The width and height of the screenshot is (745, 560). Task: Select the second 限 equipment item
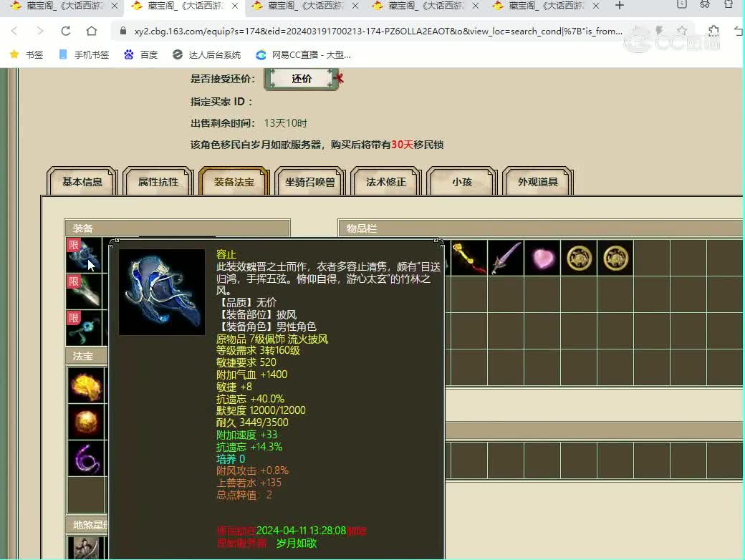tap(85, 291)
